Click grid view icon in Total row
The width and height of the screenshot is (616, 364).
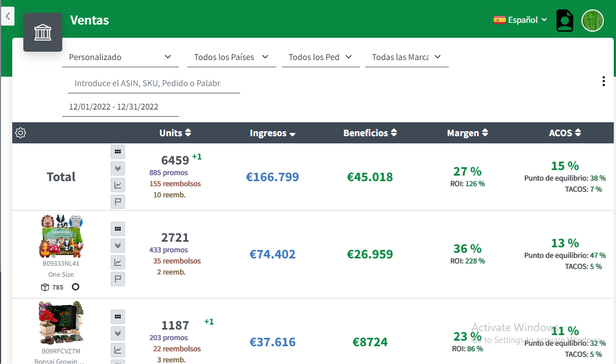click(x=118, y=152)
